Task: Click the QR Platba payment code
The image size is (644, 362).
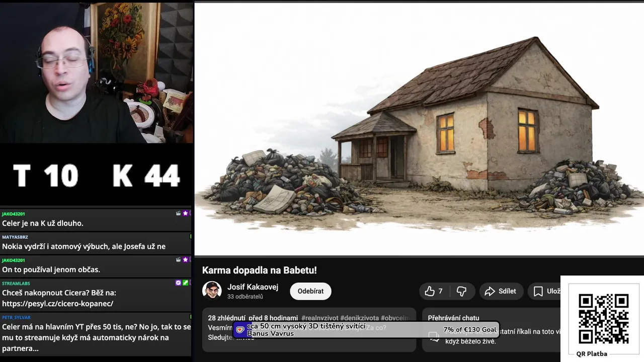Action: click(x=603, y=319)
